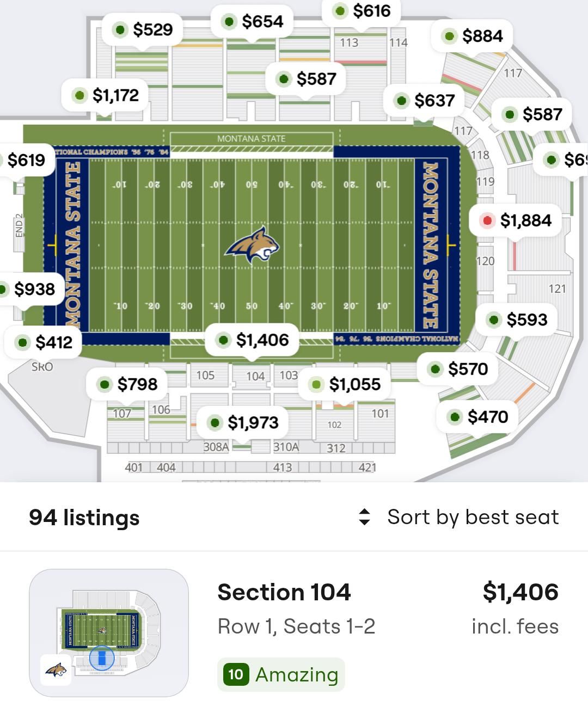Click the $1,973 price marker

(x=243, y=422)
